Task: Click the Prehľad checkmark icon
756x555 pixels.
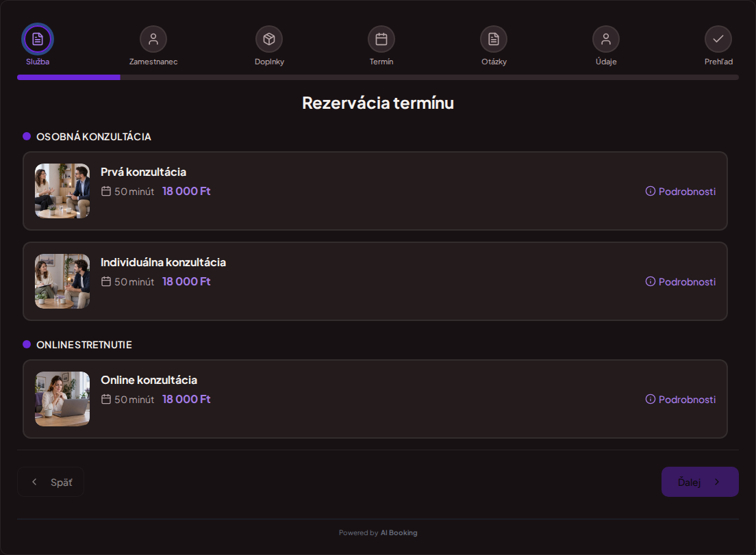Action: click(x=718, y=39)
